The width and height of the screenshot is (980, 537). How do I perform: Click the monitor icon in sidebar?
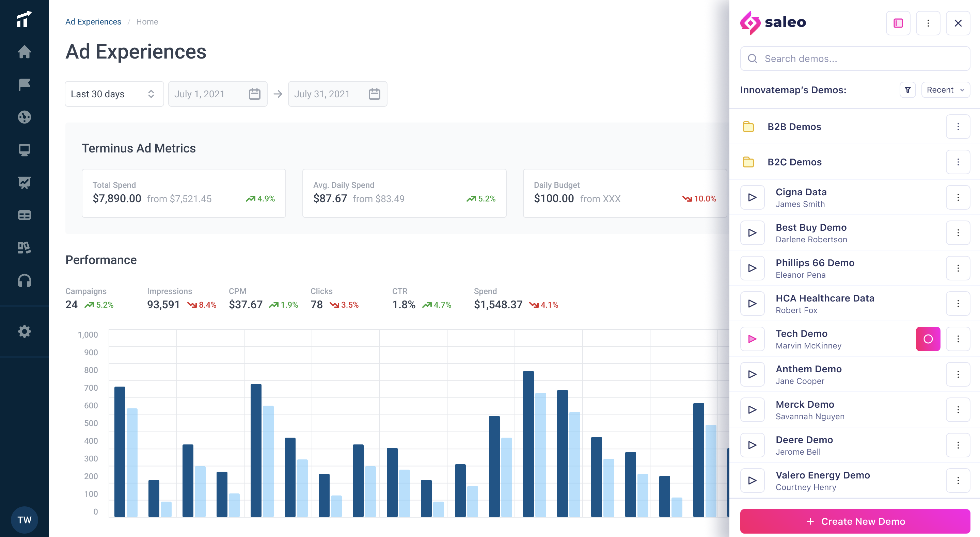click(x=25, y=150)
